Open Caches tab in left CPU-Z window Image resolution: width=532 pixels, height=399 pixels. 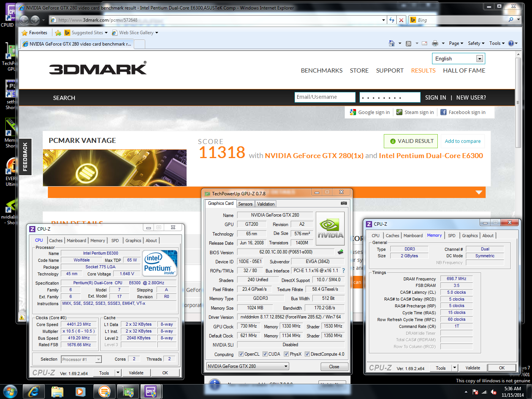coord(56,241)
